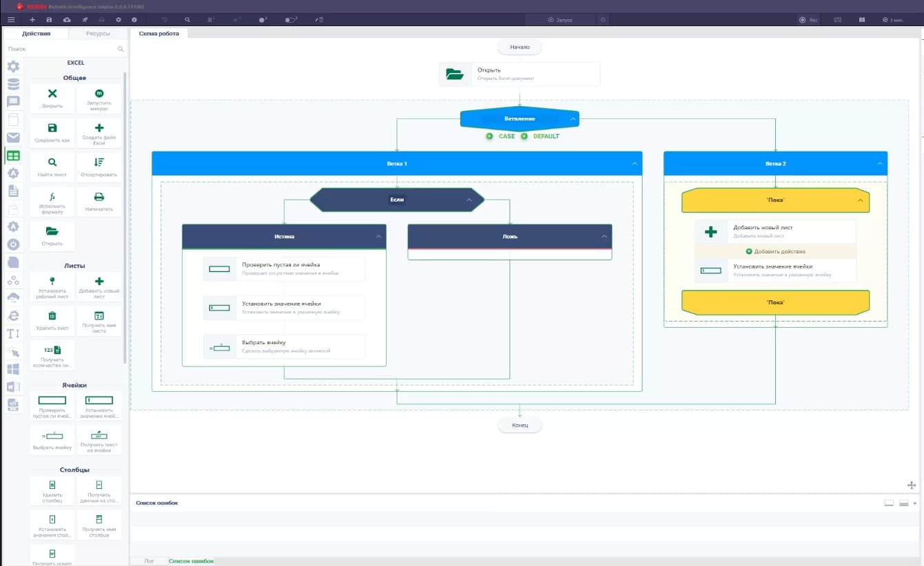Collapse the 'Ветка 1' branch block
The image size is (924, 566).
click(635, 164)
